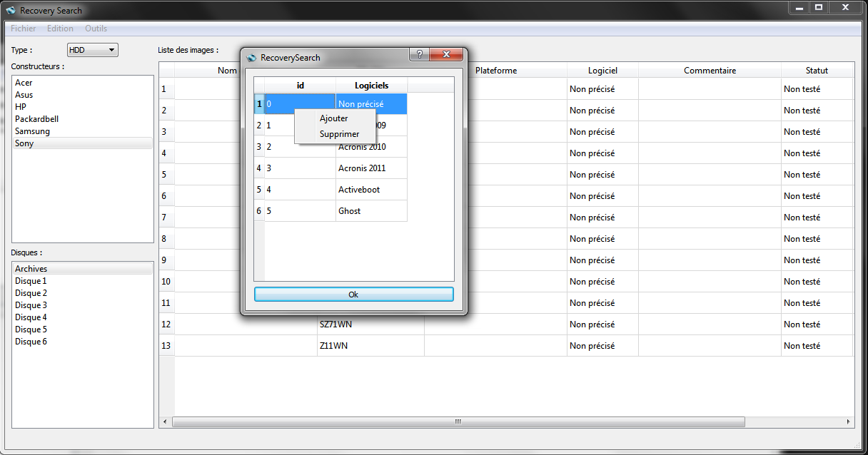The width and height of the screenshot is (868, 455).
Task: Click the Recovery Search app icon in title bar
Action: point(11,11)
